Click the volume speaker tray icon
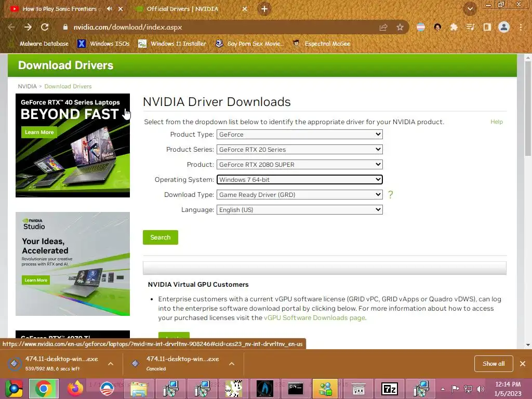 (481, 389)
